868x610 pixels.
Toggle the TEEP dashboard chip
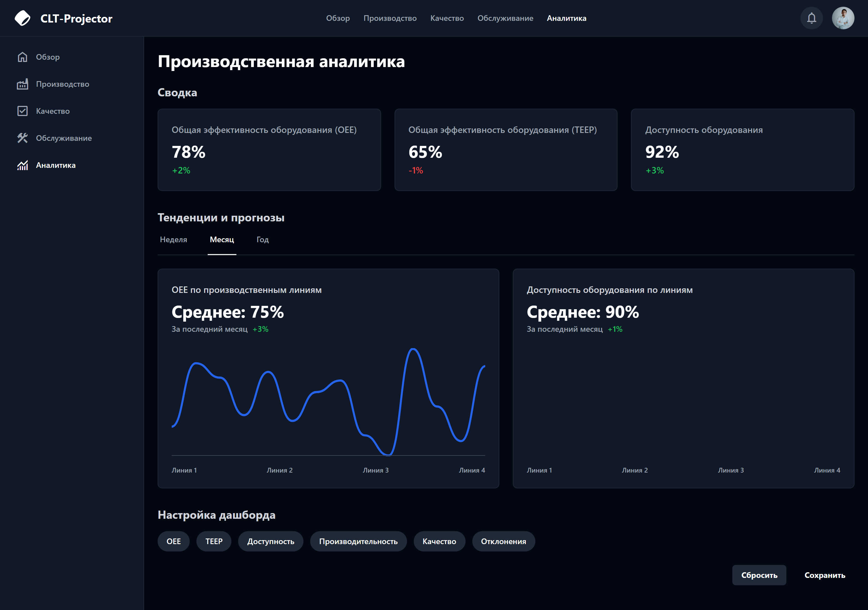(214, 541)
